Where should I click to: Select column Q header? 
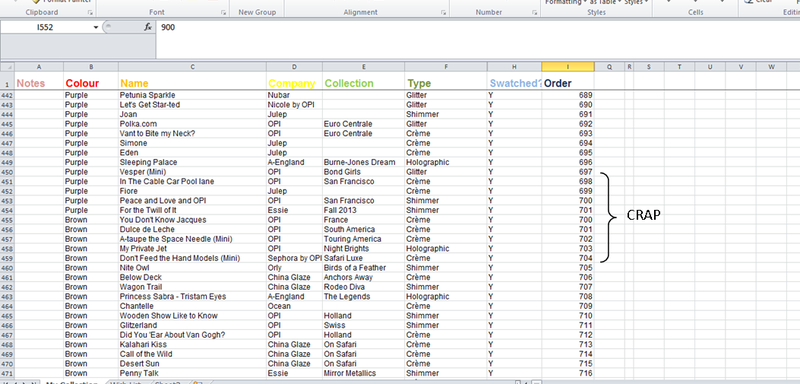[610, 67]
